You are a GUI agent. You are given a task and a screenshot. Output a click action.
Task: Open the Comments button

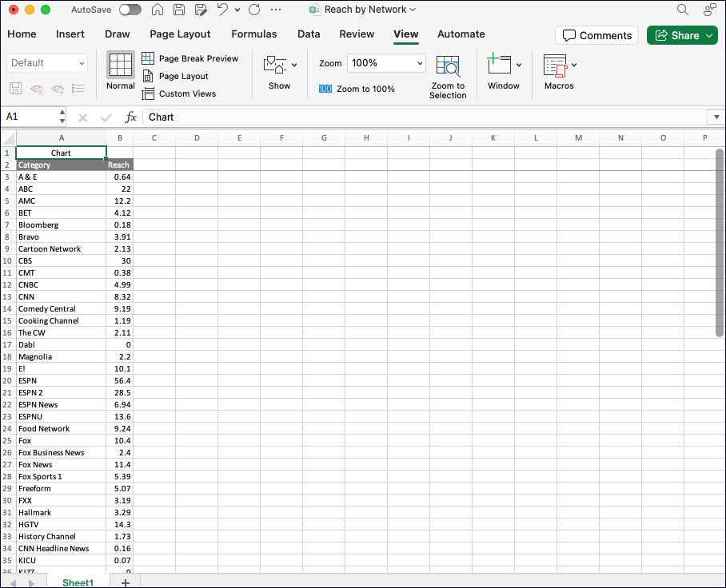pos(596,34)
